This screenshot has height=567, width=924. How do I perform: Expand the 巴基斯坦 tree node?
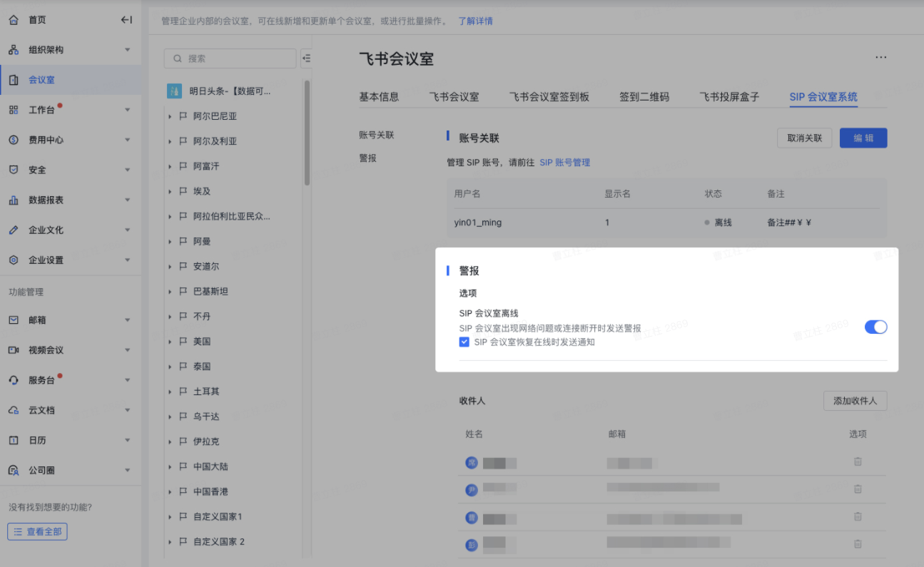click(170, 292)
